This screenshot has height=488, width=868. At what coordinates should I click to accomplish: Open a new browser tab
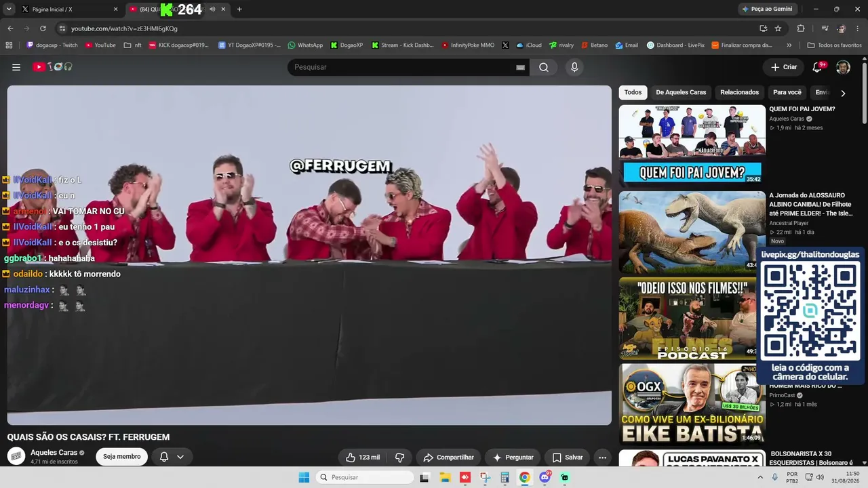[x=239, y=9]
